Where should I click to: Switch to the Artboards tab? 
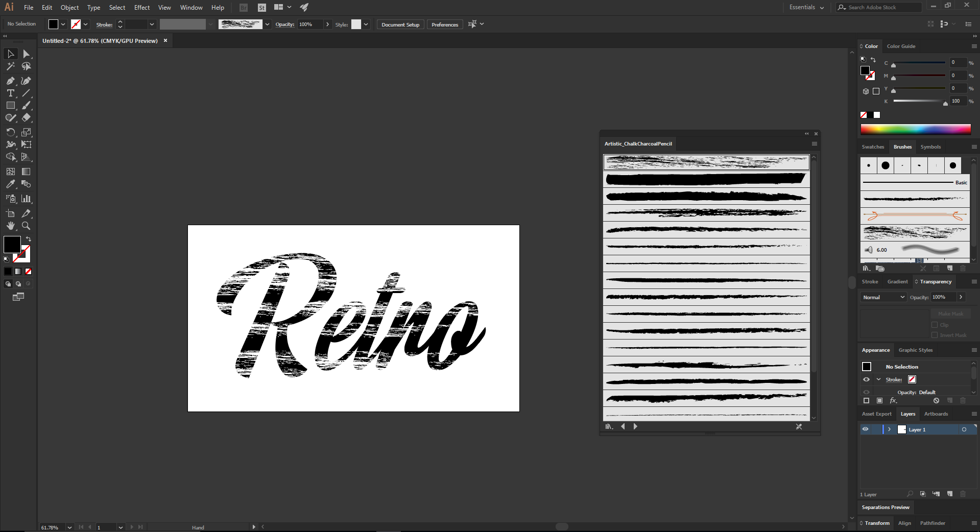click(936, 414)
